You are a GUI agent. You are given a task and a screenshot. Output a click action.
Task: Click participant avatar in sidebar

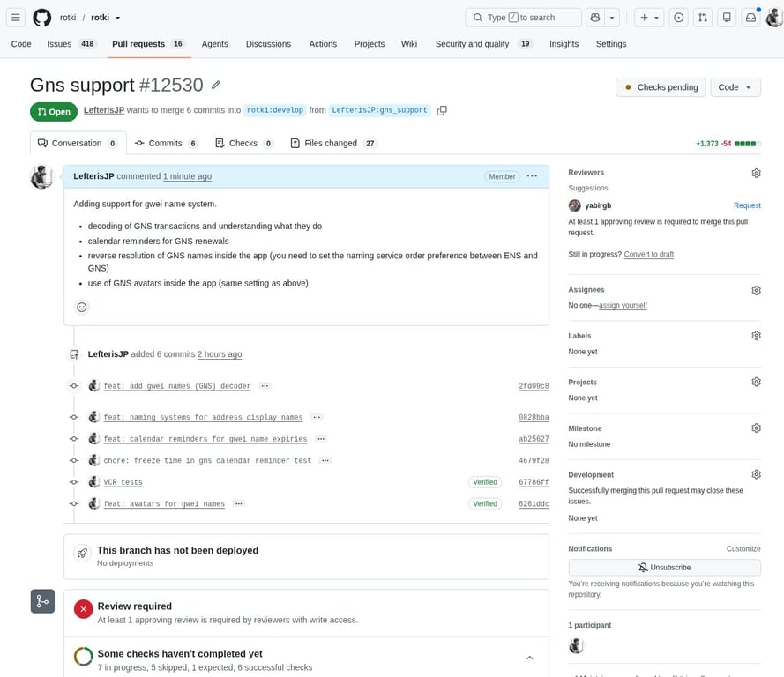576,645
